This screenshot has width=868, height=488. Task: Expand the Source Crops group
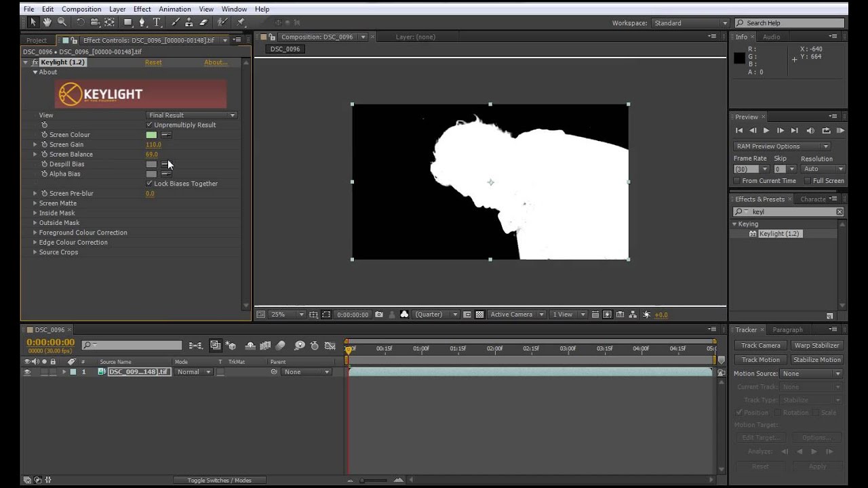pos(35,252)
